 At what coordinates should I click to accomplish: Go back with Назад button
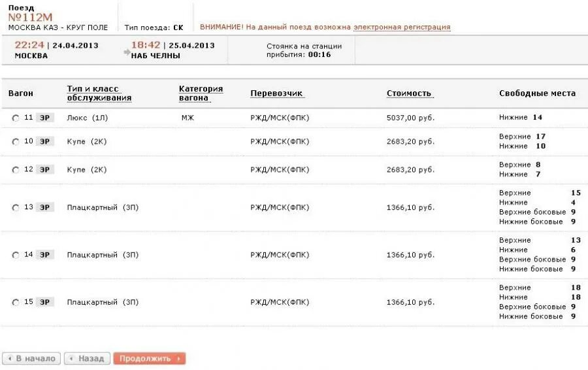point(88,358)
